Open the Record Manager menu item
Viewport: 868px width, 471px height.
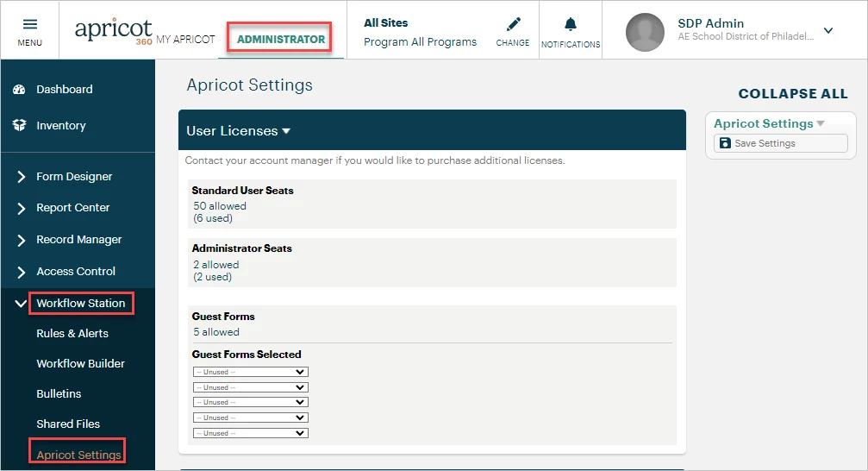[x=79, y=240]
